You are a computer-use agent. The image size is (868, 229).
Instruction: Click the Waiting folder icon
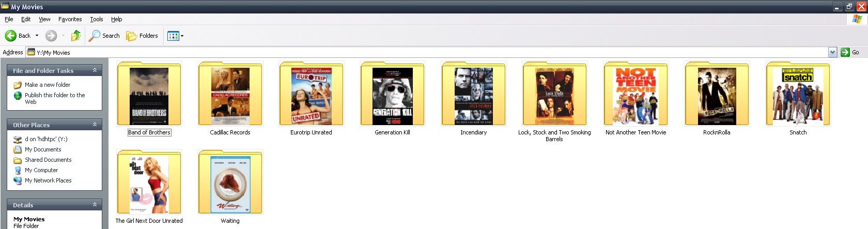point(230,182)
